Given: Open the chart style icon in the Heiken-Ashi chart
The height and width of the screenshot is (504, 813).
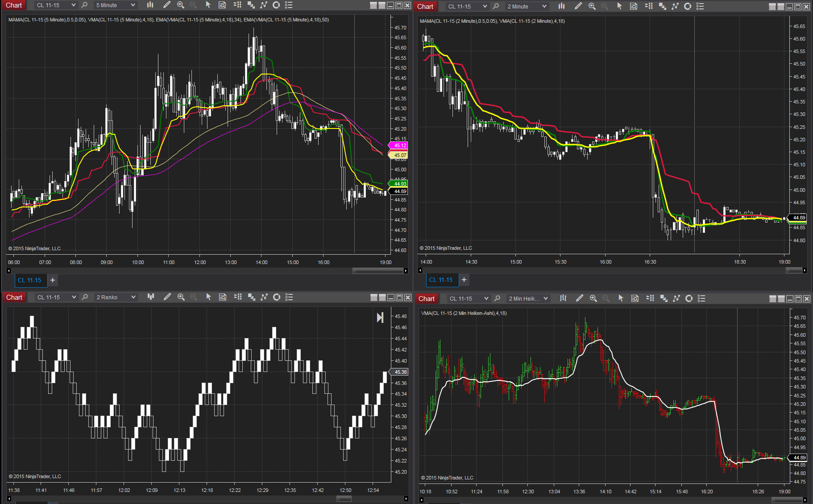Looking at the screenshot, I should point(563,298).
